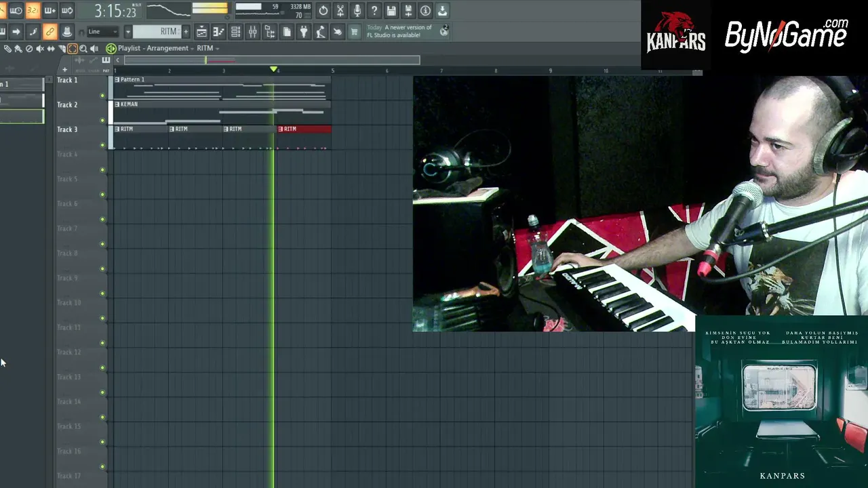Open the RITM pattern selector dropdown

(156, 32)
